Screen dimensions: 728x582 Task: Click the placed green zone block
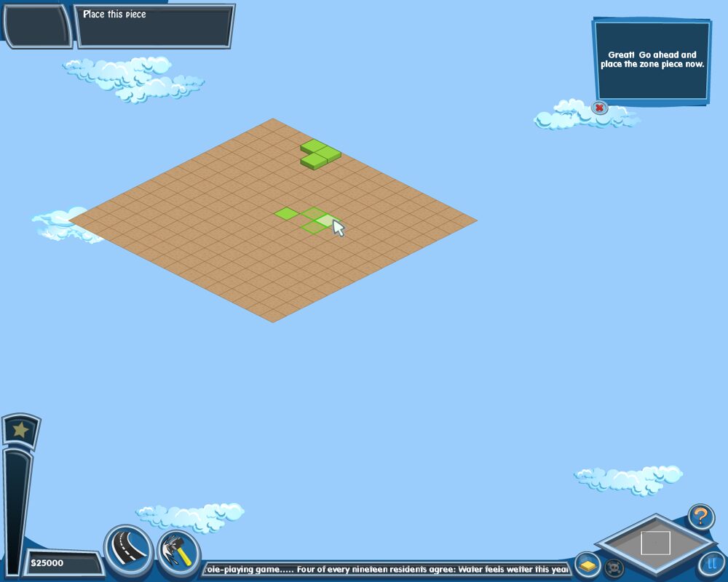click(x=320, y=154)
